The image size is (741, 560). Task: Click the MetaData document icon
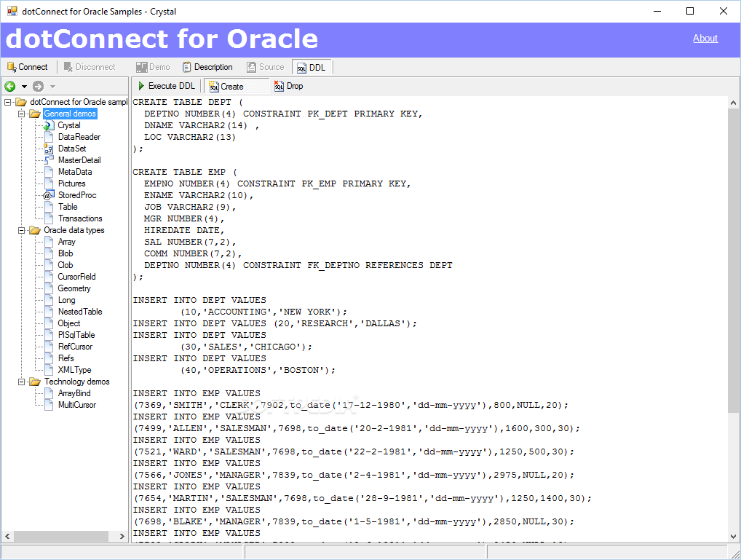pyautogui.click(x=49, y=172)
